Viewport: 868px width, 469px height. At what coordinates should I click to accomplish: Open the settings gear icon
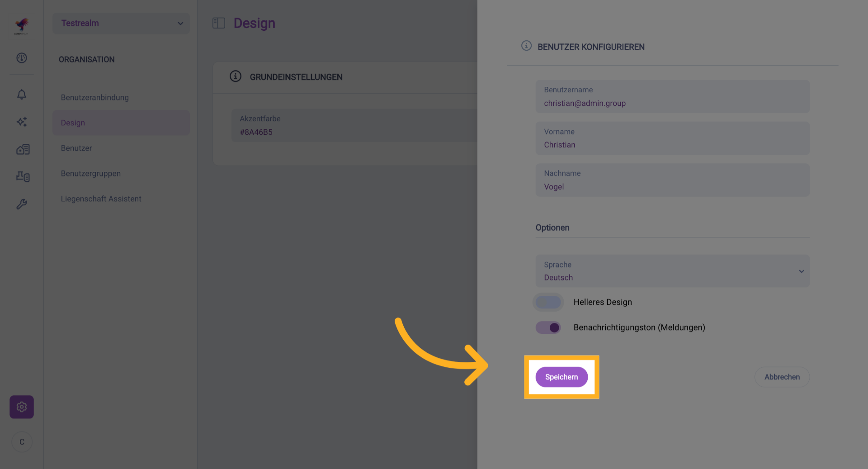pyautogui.click(x=22, y=407)
